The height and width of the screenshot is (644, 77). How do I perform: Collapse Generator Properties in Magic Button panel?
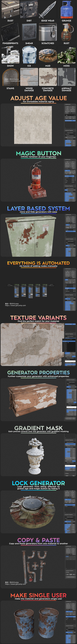(x=65, y=186)
